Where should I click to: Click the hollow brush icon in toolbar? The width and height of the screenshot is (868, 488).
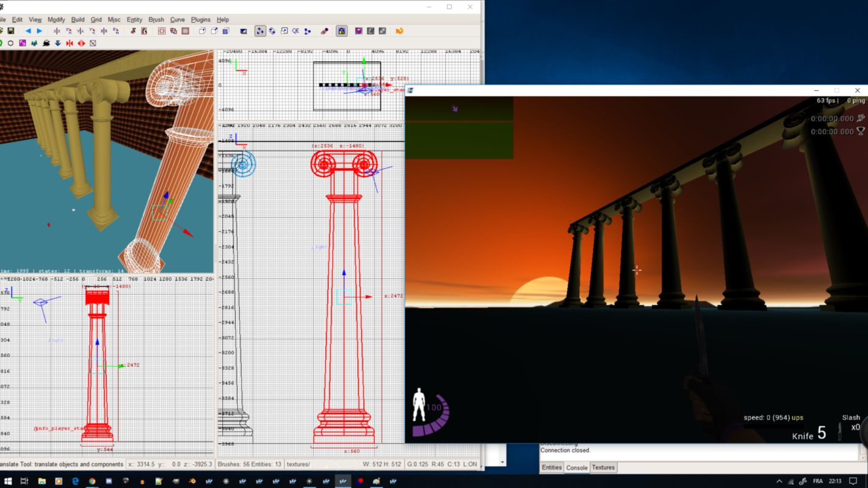(162, 31)
